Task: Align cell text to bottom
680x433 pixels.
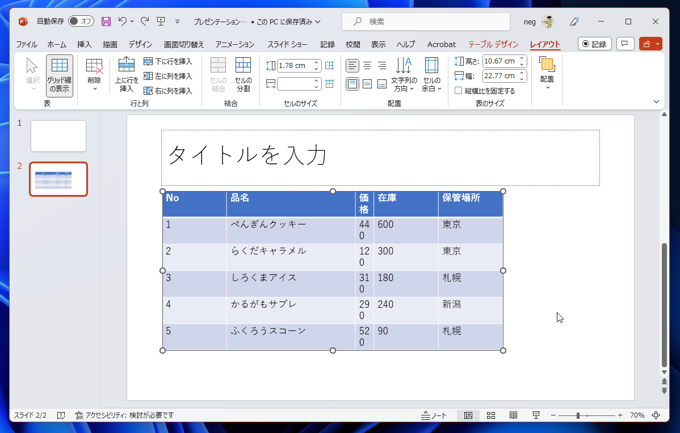Action: coord(382,84)
